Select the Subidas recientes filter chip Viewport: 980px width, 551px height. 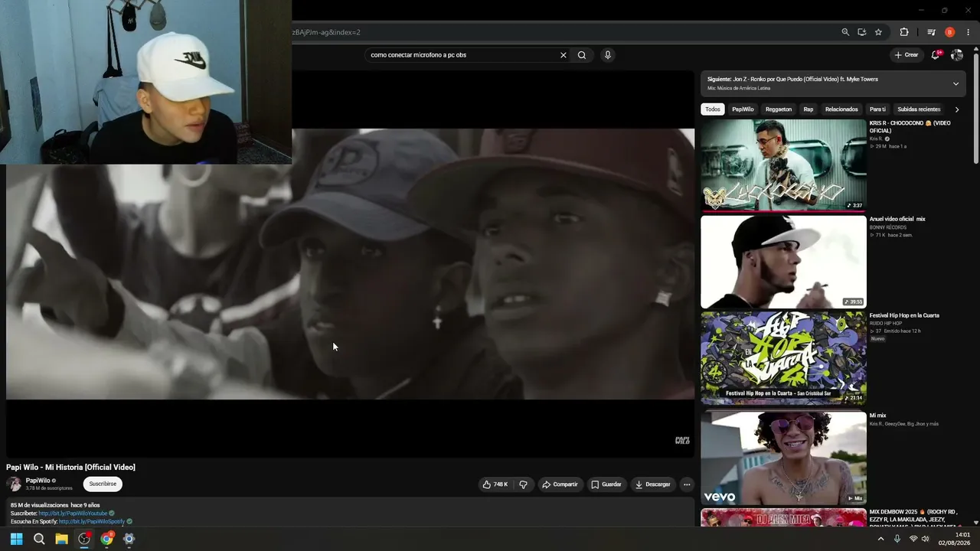[x=919, y=109]
